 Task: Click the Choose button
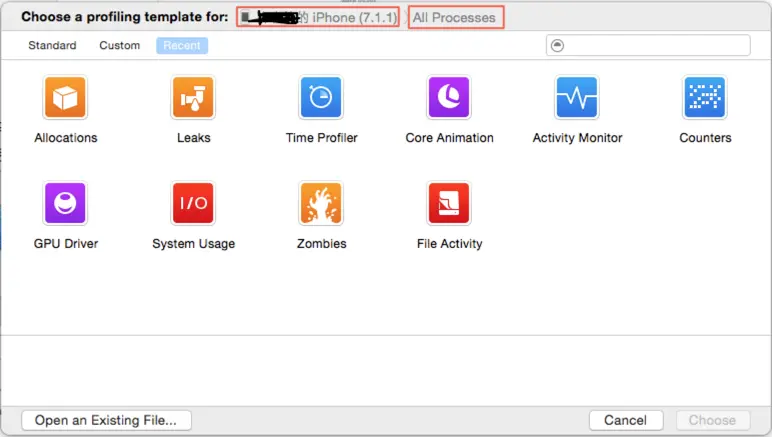click(712, 420)
